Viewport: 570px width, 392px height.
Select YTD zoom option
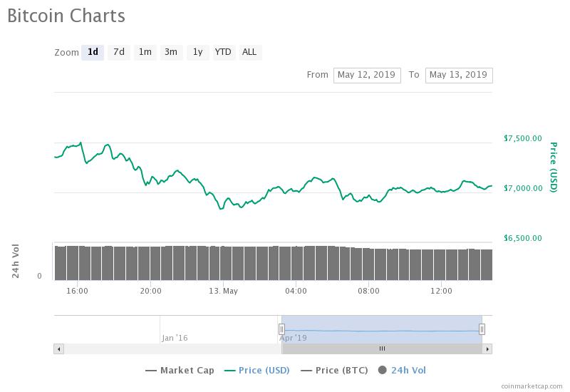[223, 52]
